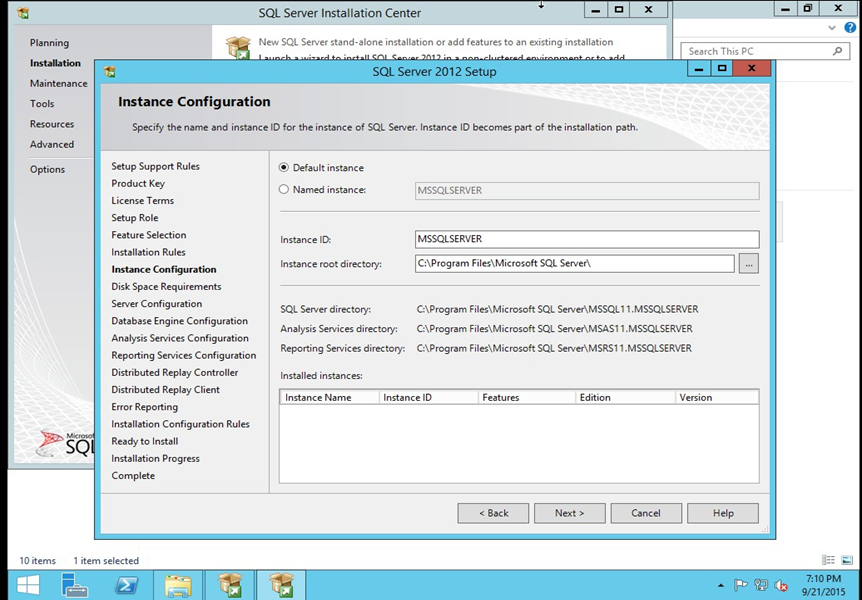Go back with the Back button
The width and height of the screenshot is (862, 600).
pyautogui.click(x=493, y=513)
